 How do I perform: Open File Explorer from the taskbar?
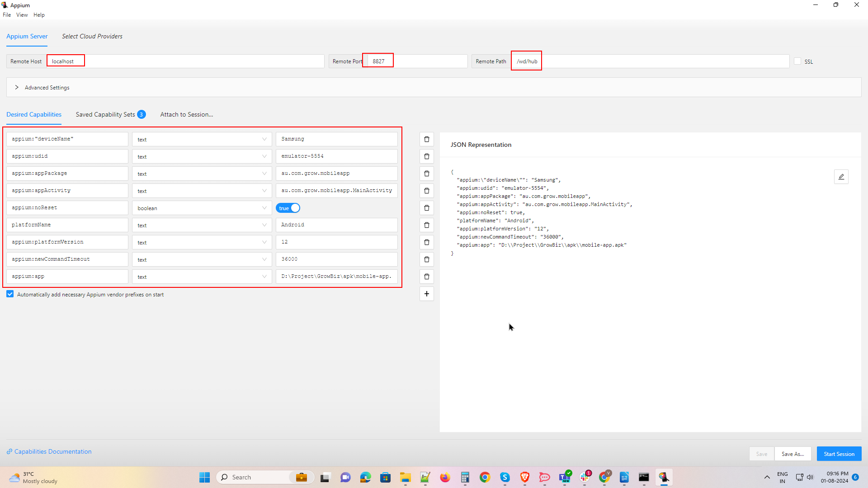click(x=405, y=477)
